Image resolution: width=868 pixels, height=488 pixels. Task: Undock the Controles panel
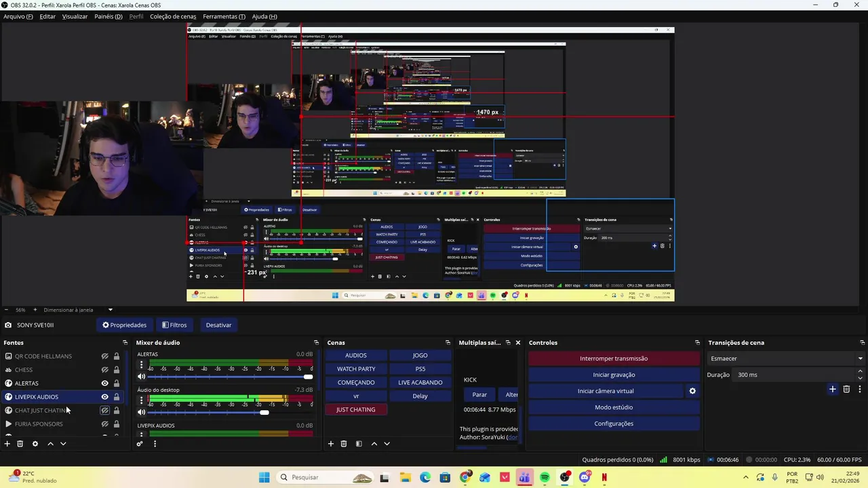(697, 343)
